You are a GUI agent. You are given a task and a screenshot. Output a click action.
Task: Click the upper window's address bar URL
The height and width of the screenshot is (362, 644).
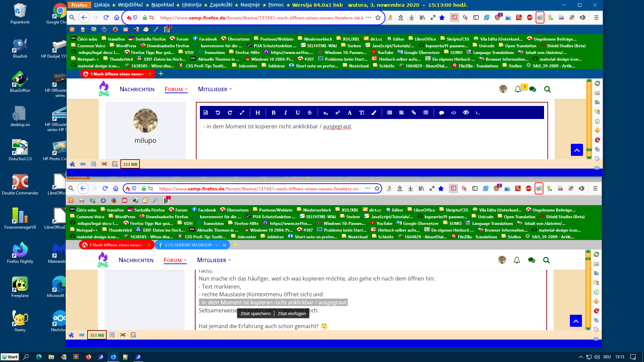click(262, 17)
